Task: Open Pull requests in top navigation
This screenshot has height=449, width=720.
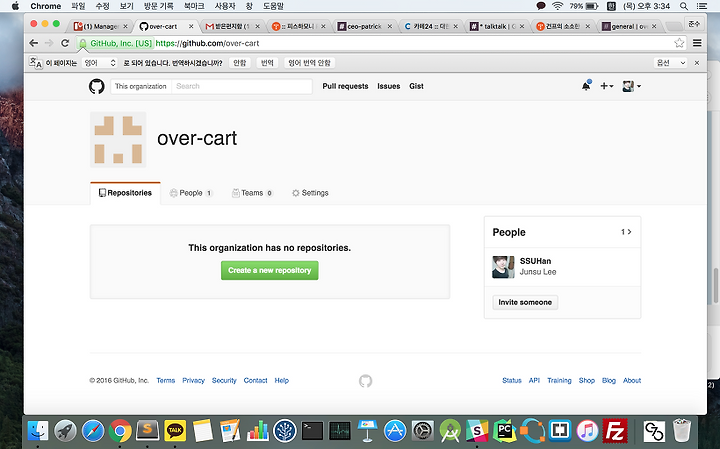Action: pyautogui.click(x=345, y=86)
